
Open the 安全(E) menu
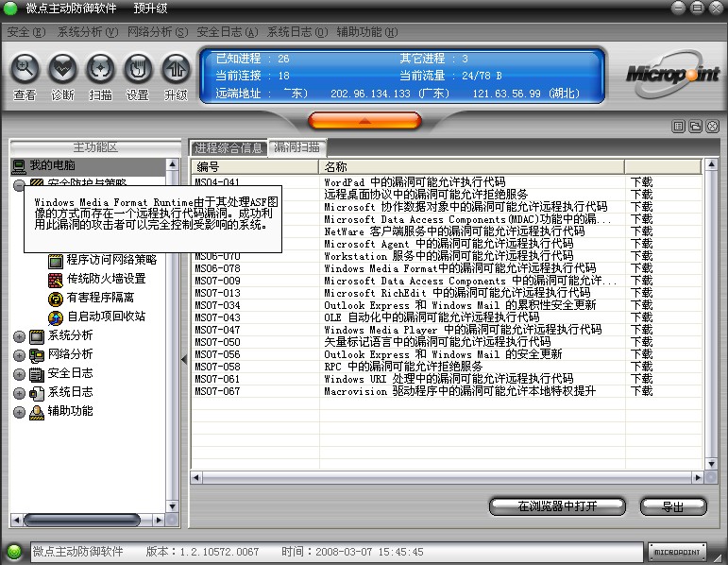pyautogui.click(x=26, y=32)
